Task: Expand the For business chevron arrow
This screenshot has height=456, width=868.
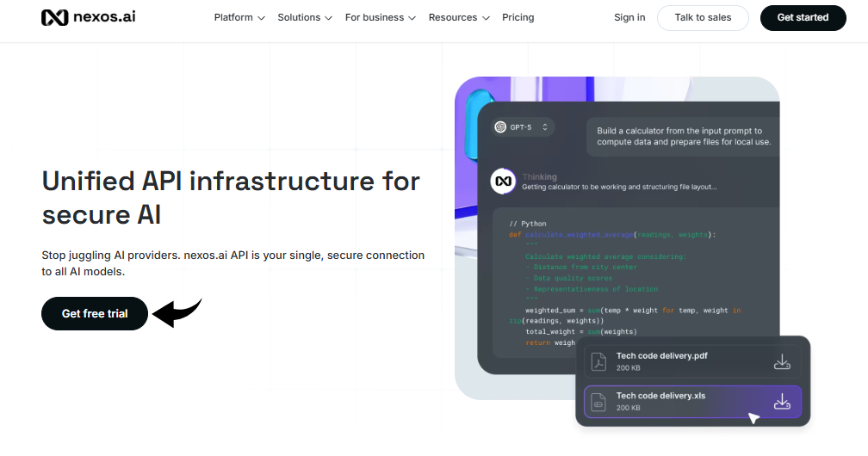Action: [x=412, y=18]
